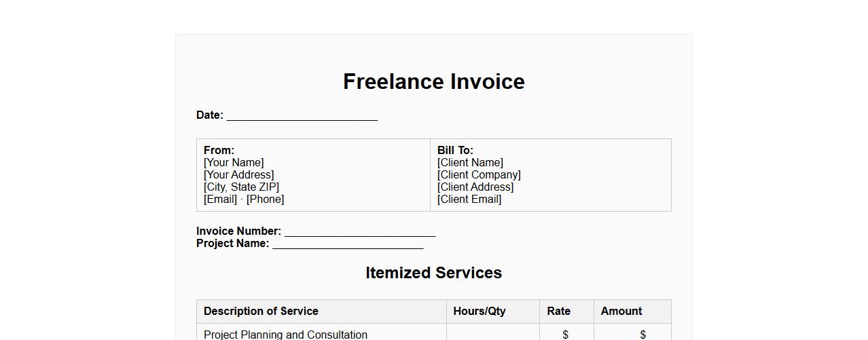The image size is (868, 340).
Task: Select the Bill To heading
Action: point(455,151)
